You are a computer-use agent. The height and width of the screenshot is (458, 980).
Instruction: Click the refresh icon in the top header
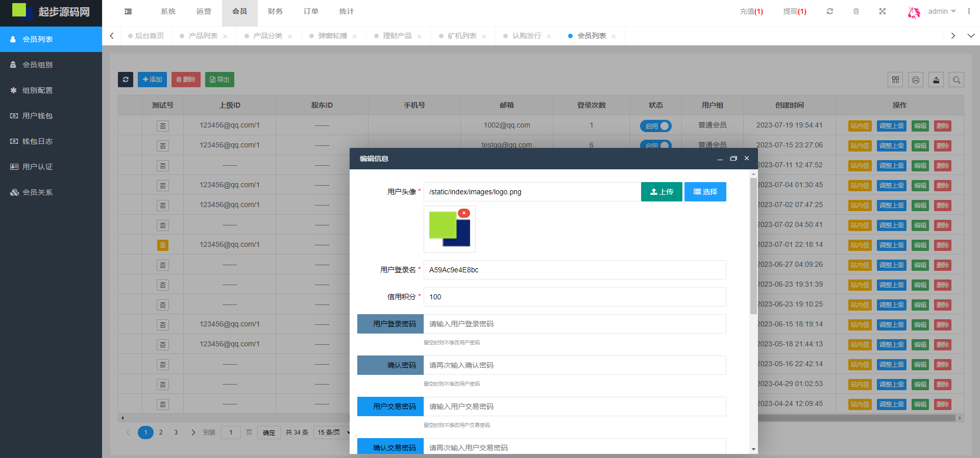830,11
